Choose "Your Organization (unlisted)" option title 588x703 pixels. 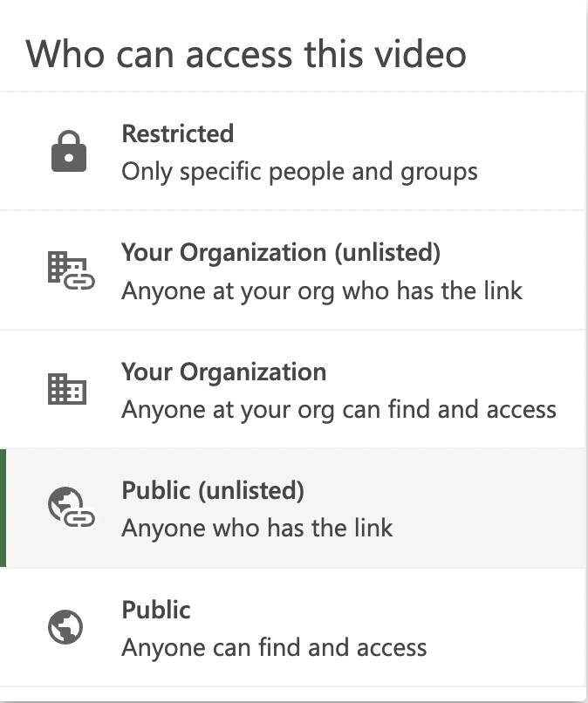[x=281, y=252]
